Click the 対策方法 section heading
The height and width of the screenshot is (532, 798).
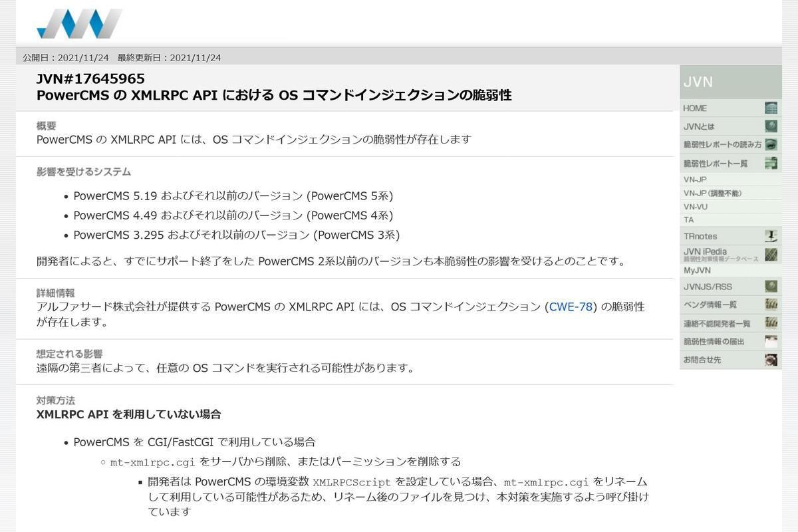(x=56, y=400)
